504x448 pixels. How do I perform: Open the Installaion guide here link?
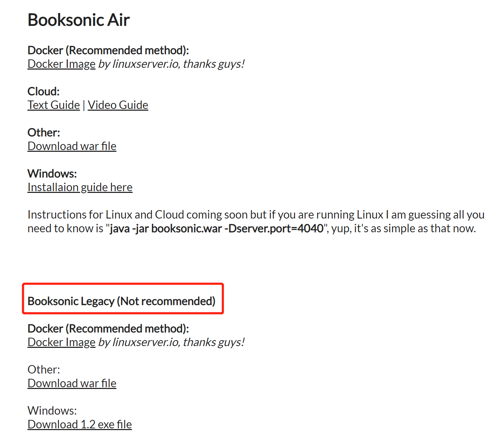[80, 187]
